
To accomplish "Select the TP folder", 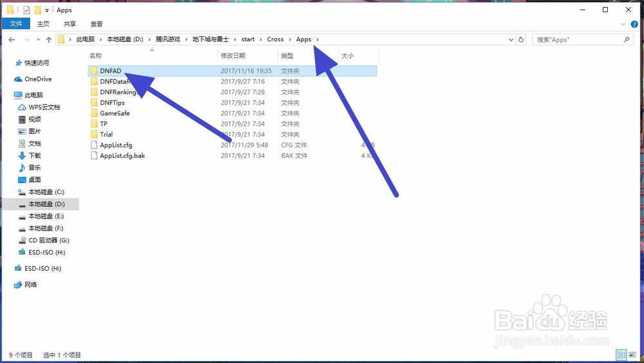I will (x=104, y=124).
